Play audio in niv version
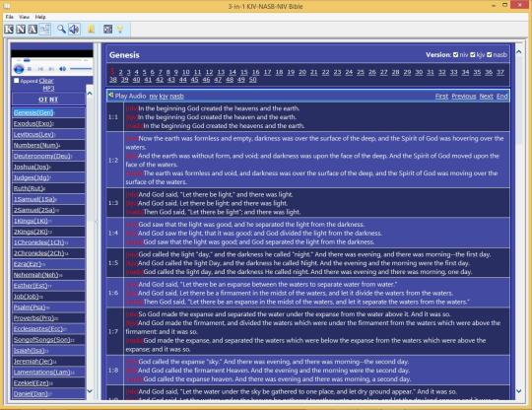Viewport: 532px width, 410px height. click(154, 96)
